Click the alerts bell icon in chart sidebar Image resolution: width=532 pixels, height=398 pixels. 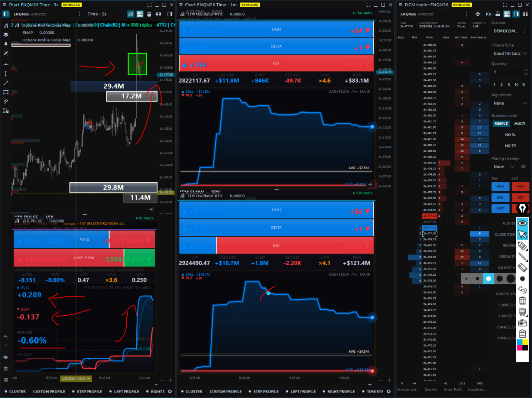click(6, 44)
